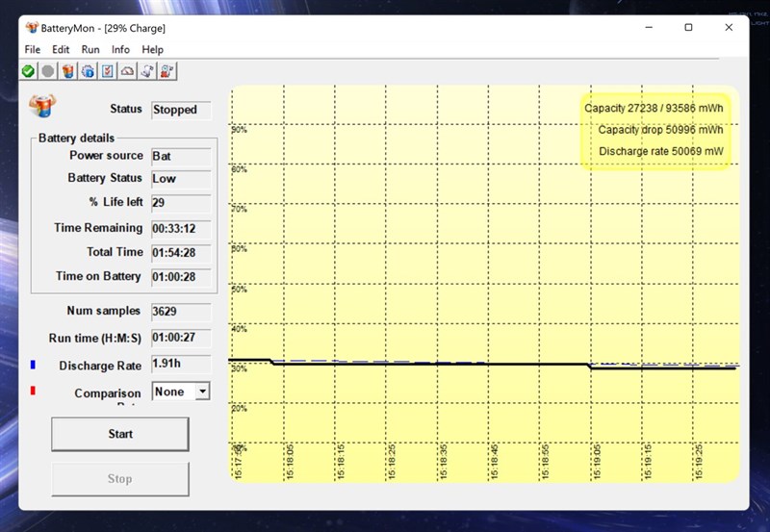The image size is (770, 532).
Task: Click the blue Discharge Rate color marker
Action: coord(33,365)
